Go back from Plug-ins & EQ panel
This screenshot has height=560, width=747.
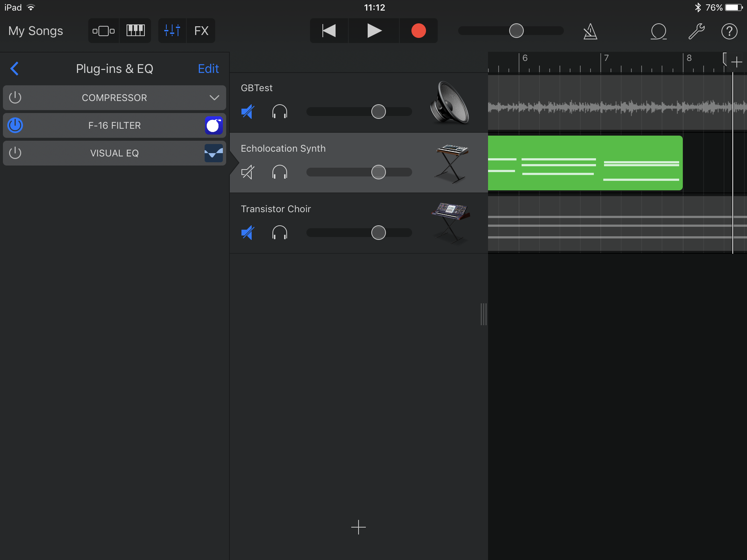(15, 69)
